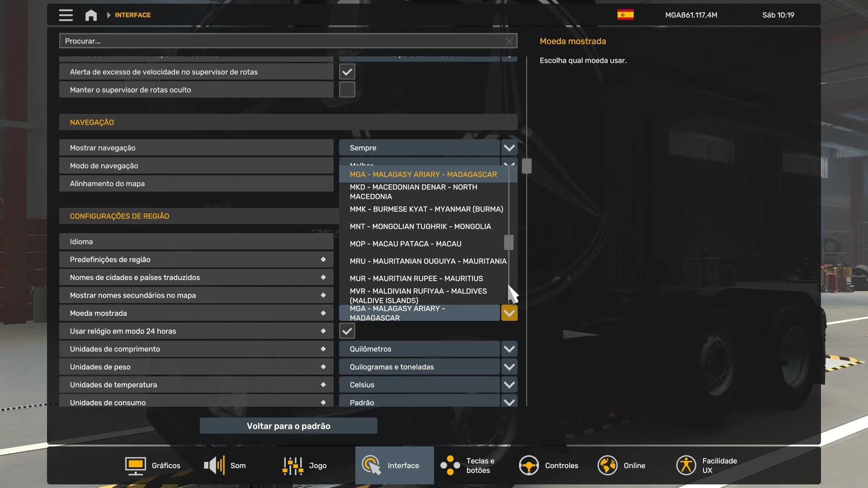This screenshot has height=488, width=868.
Task: Select MNT - Mongolian Tughrik option
Action: (x=420, y=226)
